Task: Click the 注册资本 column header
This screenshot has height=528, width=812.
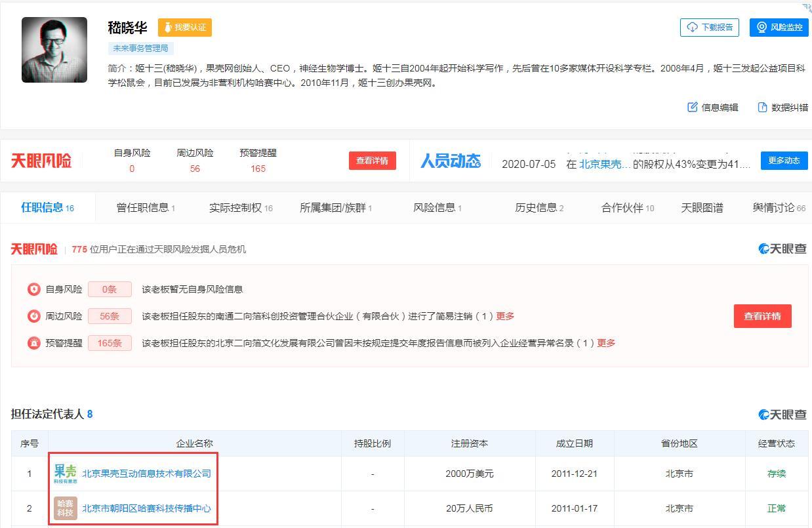Action: 470,443
